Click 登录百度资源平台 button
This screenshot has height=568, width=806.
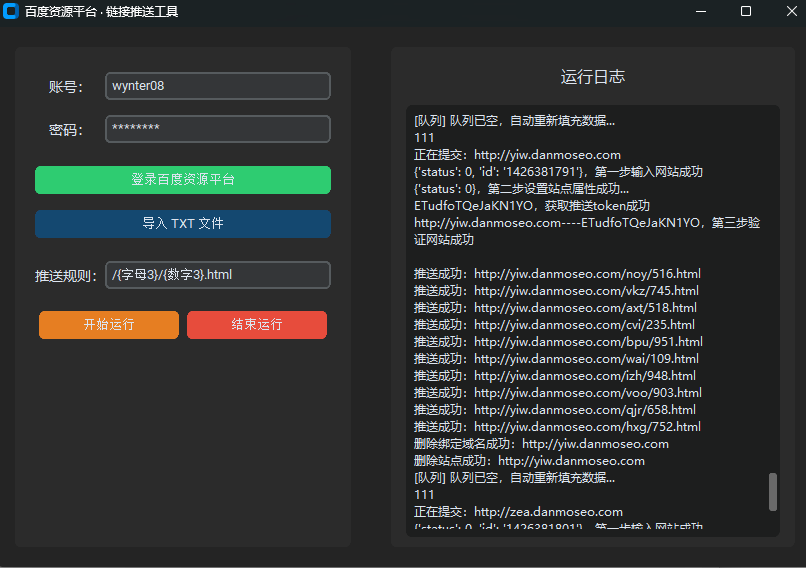coord(182,179)
